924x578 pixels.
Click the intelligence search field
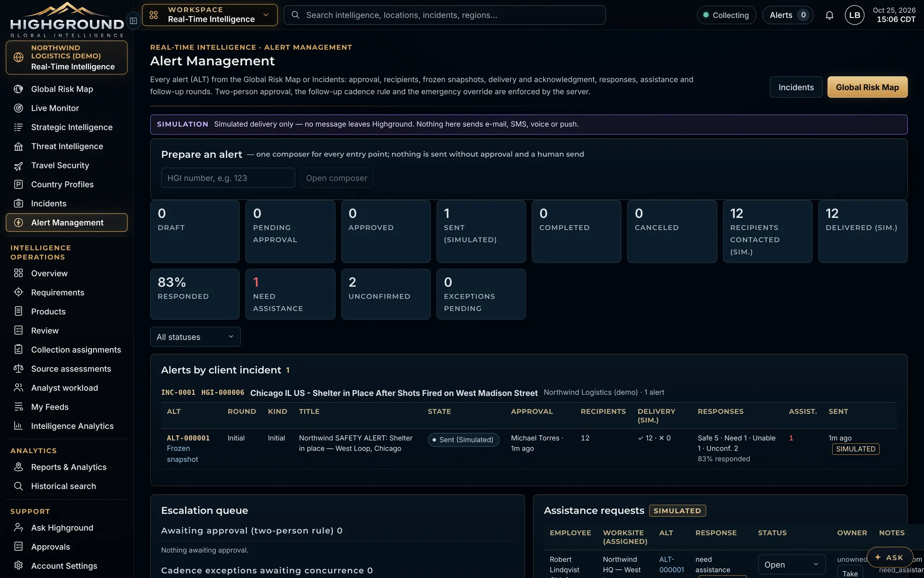pyautogui.click(x=444, y=15)
